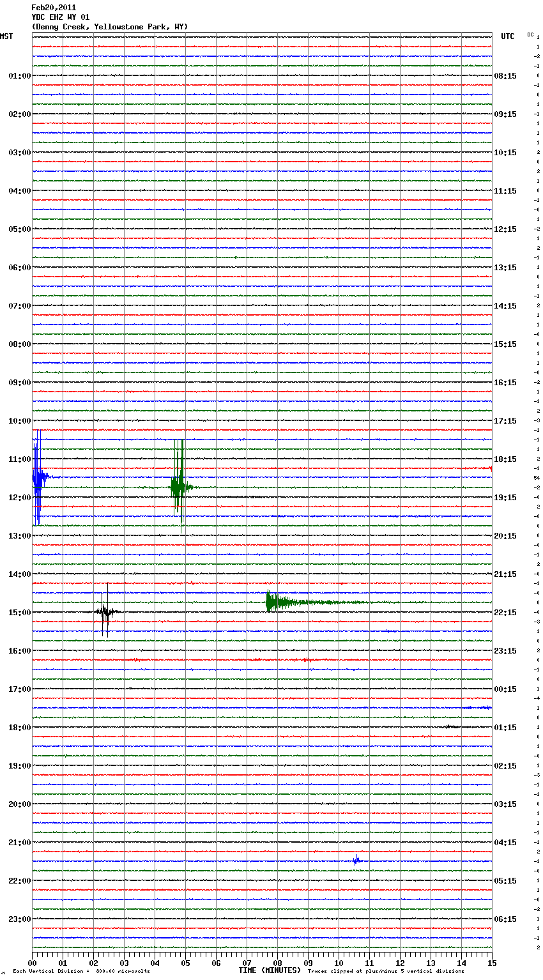
Task: Click minute tick "10" on bottom axis
Action: [x=339, y=963]
